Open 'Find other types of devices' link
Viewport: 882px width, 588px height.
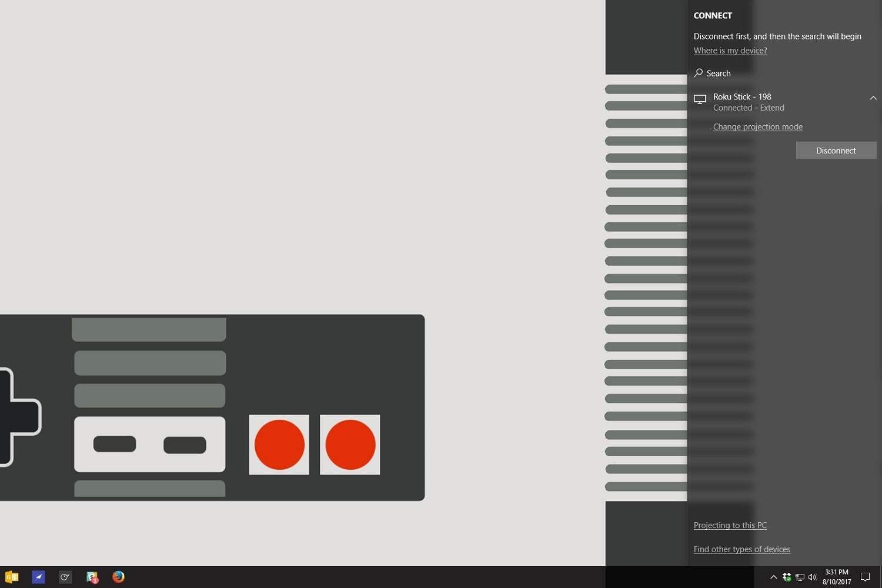(742, 549)
